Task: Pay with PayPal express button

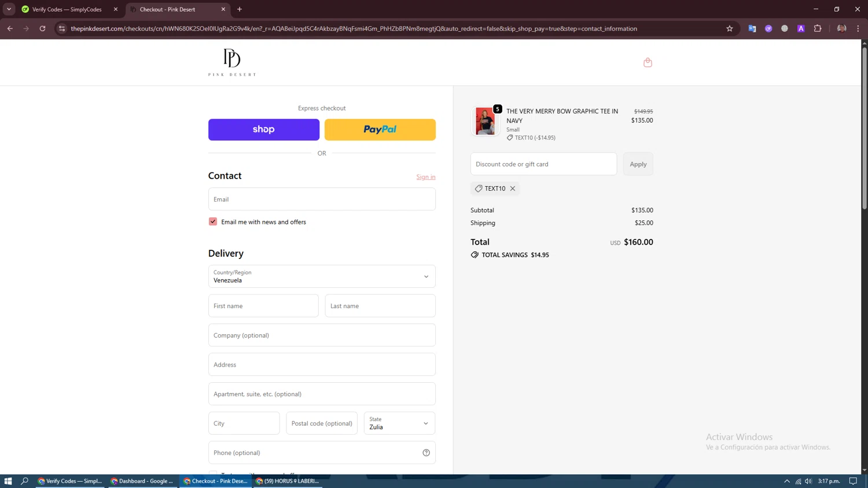Action: click(380, 130)
